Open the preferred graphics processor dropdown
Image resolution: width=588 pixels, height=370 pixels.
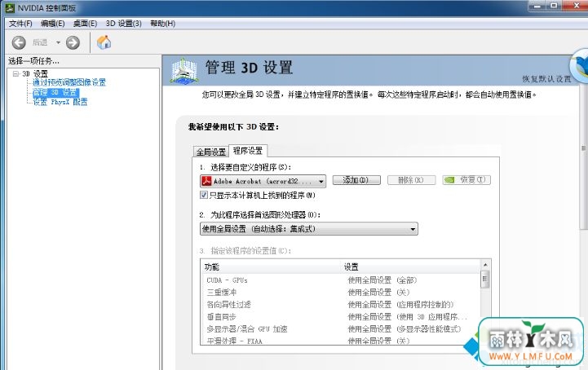pos(308,229)
